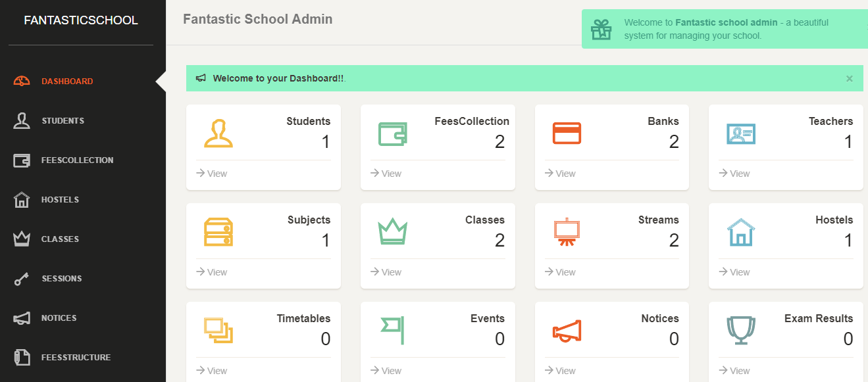Click the Exam Results trophy icon

click(741, 330)
